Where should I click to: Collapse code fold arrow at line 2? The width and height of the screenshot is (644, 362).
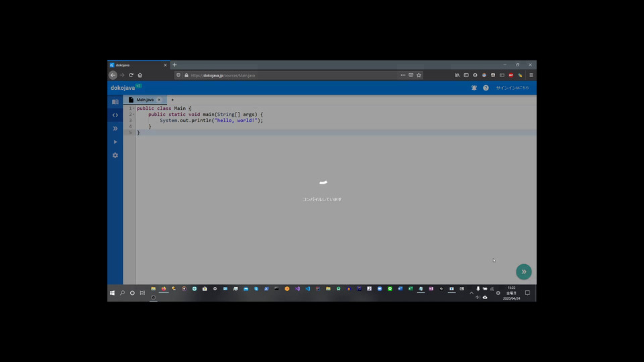coord(134,115)
